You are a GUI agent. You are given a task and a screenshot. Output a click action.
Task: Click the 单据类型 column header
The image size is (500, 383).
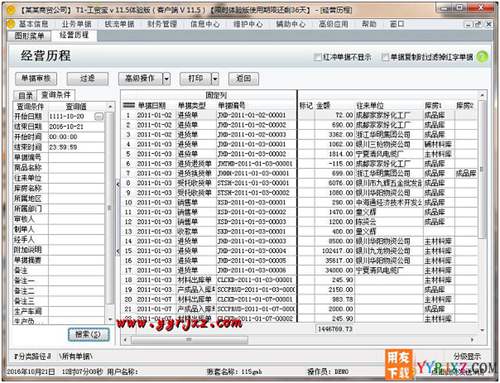[196, 106]
